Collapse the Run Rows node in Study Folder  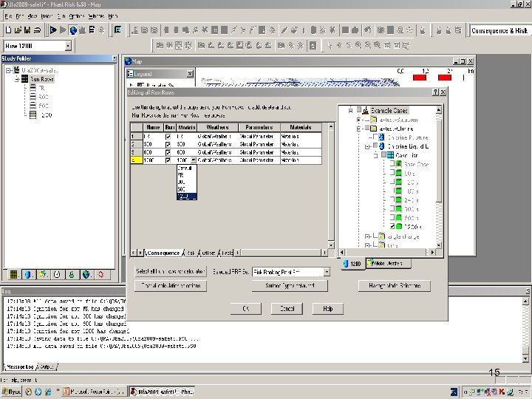(16, 79)
